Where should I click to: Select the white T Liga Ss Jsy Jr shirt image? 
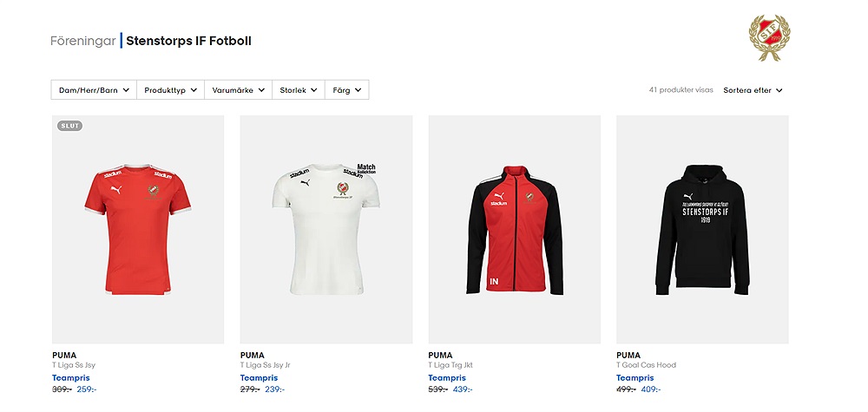326,229
